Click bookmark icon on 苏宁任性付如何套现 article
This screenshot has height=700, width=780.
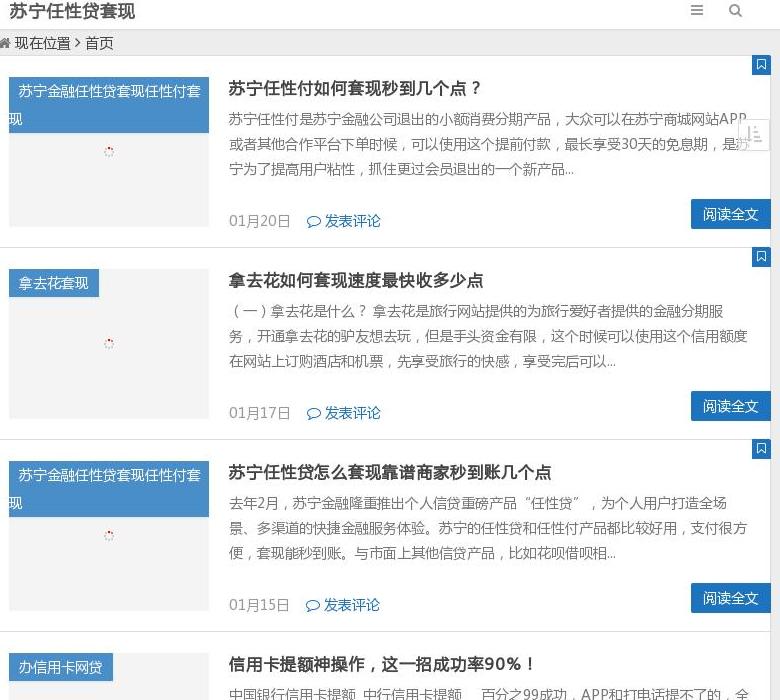pos(761,65)
